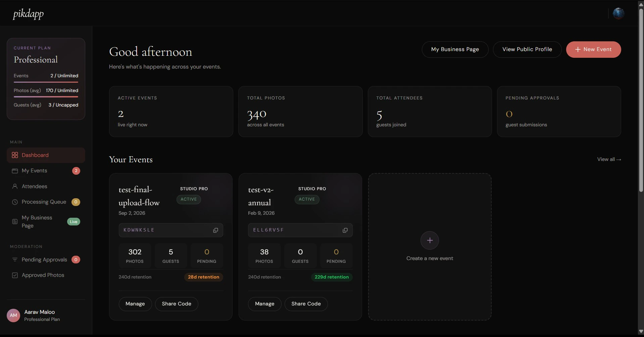Click the Professional current plan card title
Image resolution: width=644 pixels, height=337 pixels.
(36, 59)
